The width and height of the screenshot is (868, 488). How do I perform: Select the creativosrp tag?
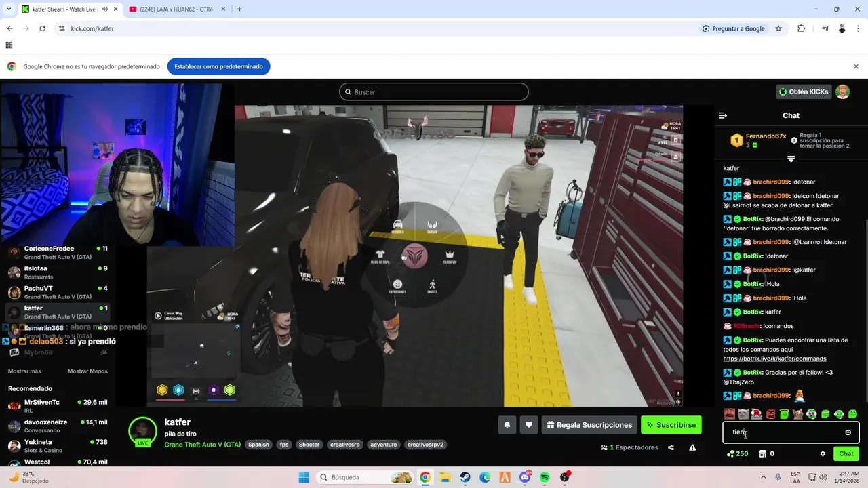(345, 445)
